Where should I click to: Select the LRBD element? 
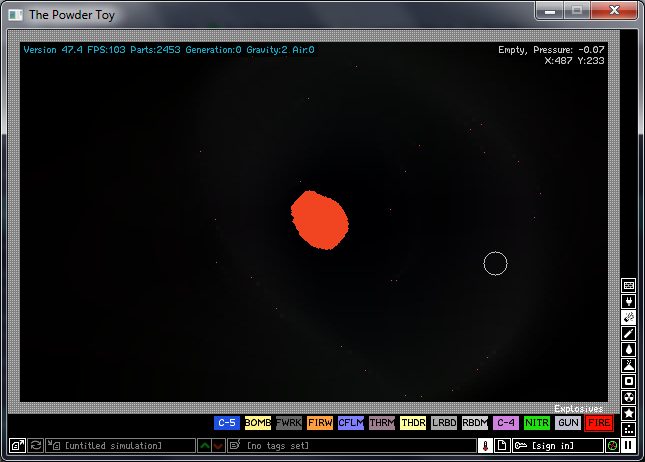444,423
